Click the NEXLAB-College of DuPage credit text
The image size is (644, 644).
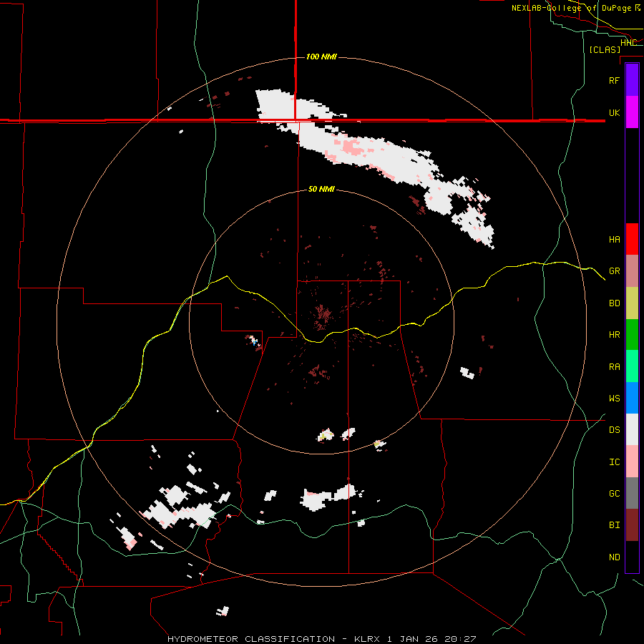click(576, 8)
